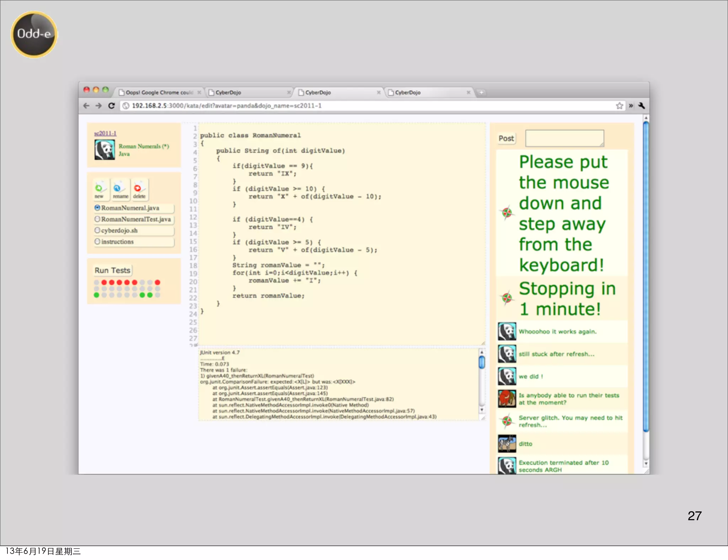
Task: Open a new browser tab
Action: [x=481, y=92]
